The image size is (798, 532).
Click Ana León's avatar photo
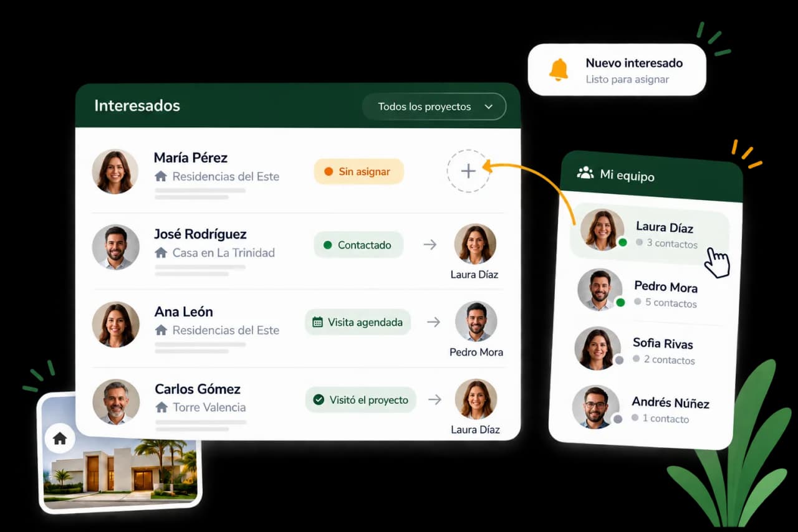(x=115, y=324)
